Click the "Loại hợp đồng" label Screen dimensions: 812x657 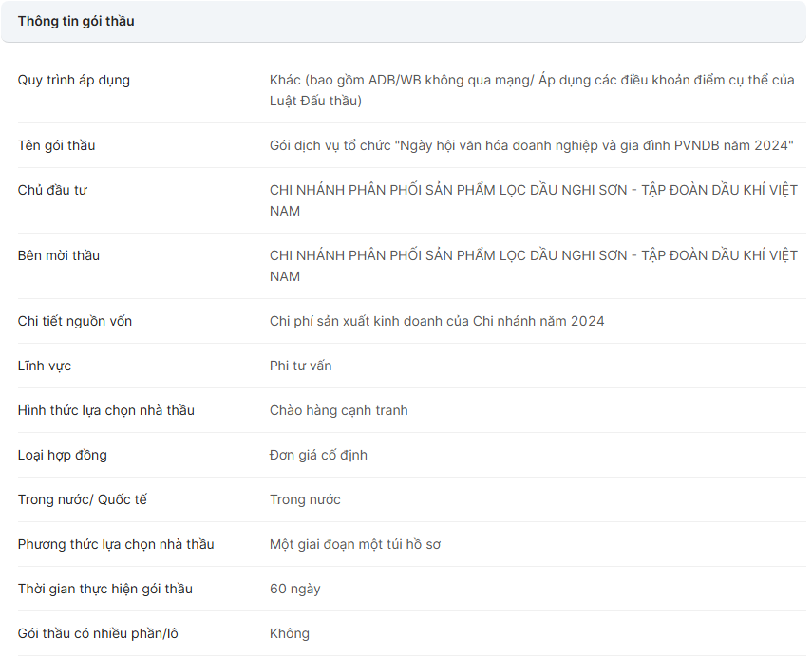tap(63, 455)
